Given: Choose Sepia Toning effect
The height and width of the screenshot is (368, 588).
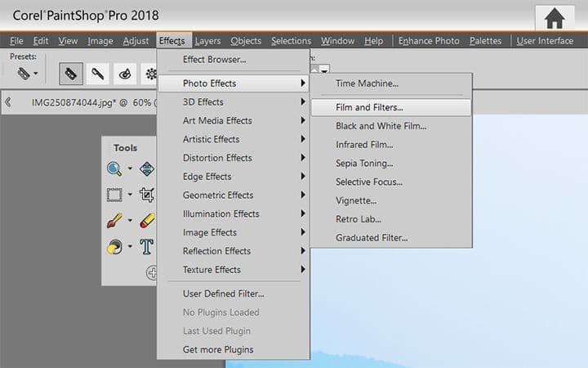Looking at the screenshot, I should tap(391, 164).
